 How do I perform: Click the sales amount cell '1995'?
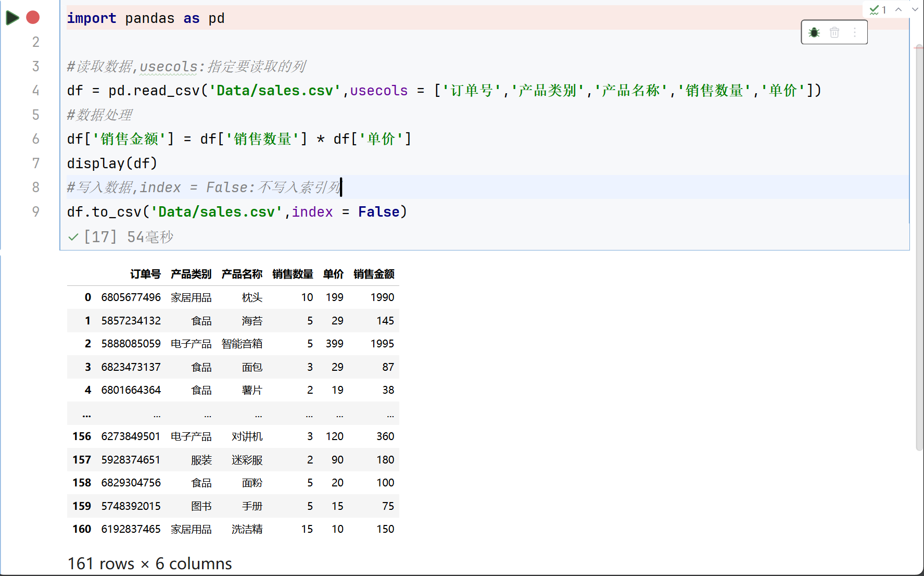tap(382, 344)
